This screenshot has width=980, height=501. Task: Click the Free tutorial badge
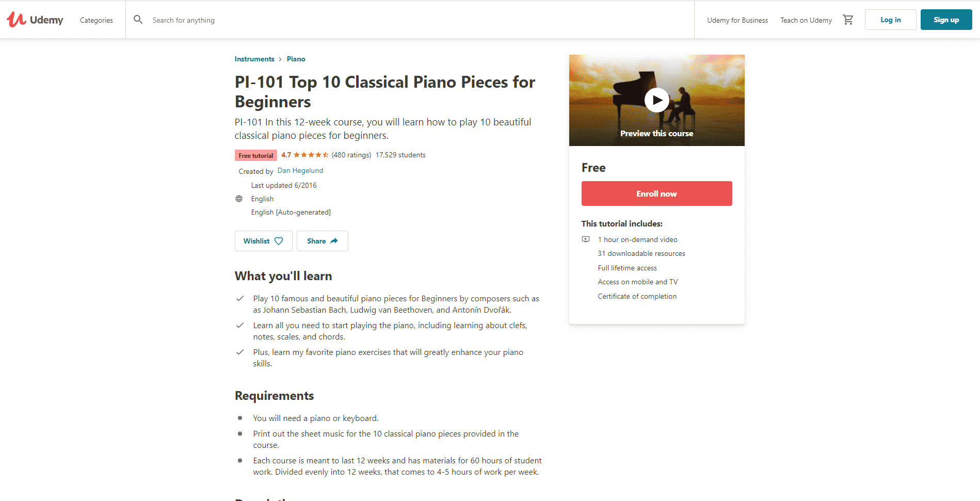click(x=256, y=155)
